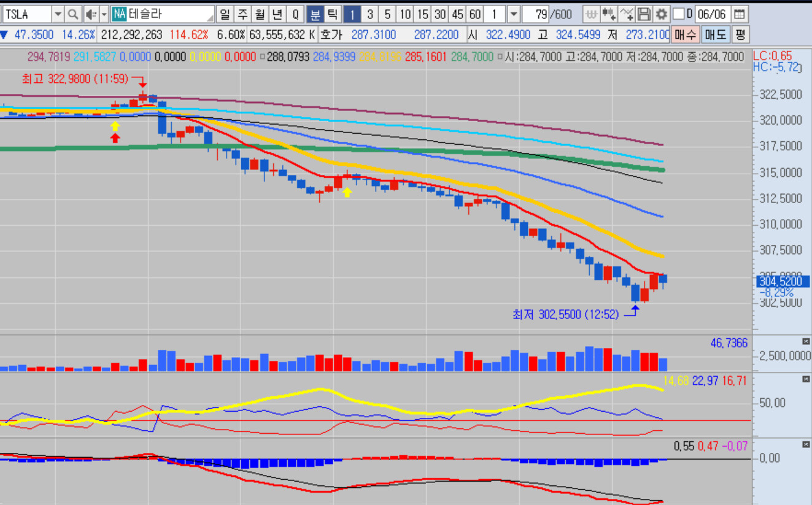Click the TSLA ticker input field
812x505 pixels.
(x=27, y=14)
